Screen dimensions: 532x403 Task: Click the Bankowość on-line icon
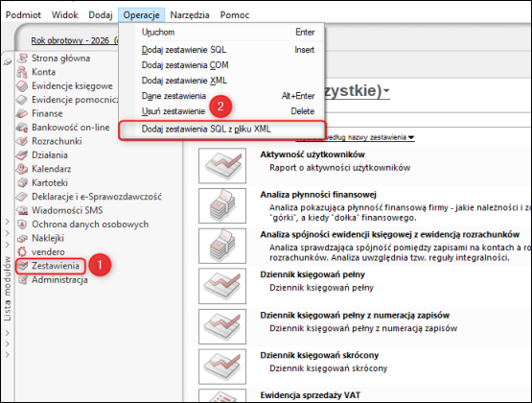[x=22, y=128]
